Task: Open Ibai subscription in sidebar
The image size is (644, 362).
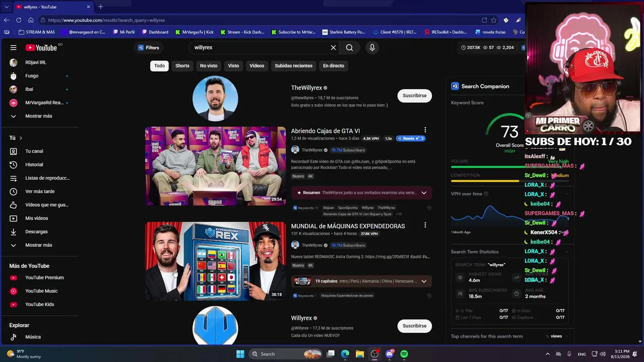Action: click(40, 89)
